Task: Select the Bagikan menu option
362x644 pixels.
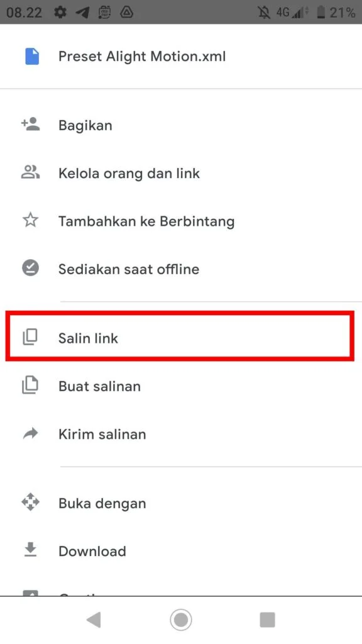Action: pyautogui.click(x=181, y=125)
